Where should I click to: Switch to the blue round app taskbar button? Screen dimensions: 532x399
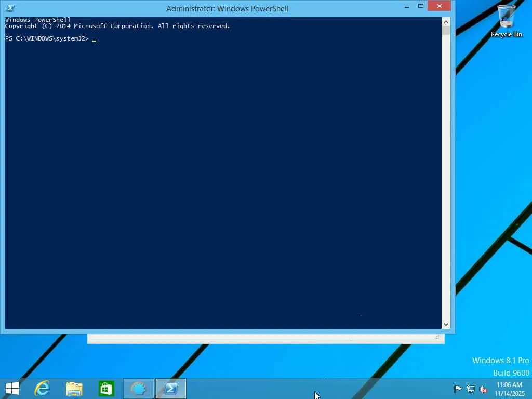(x=138, y=389)
